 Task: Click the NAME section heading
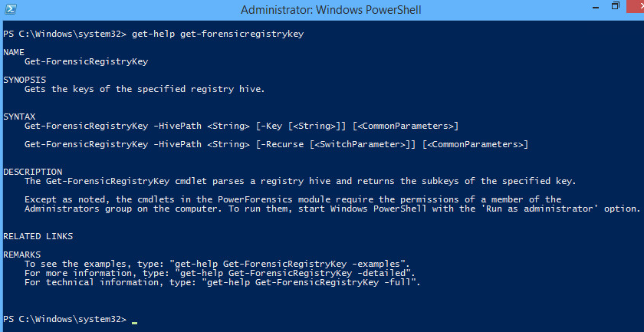14,52
